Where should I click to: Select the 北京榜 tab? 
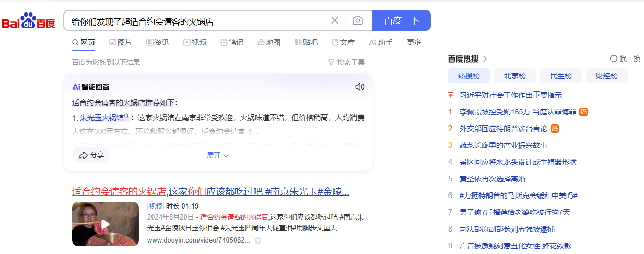(x=515, y=76)
